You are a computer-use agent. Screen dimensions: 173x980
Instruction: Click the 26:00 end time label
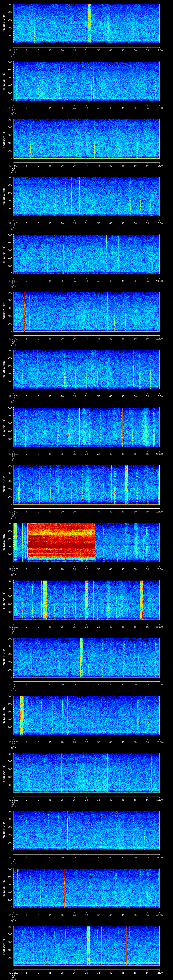tap(159, 569)
